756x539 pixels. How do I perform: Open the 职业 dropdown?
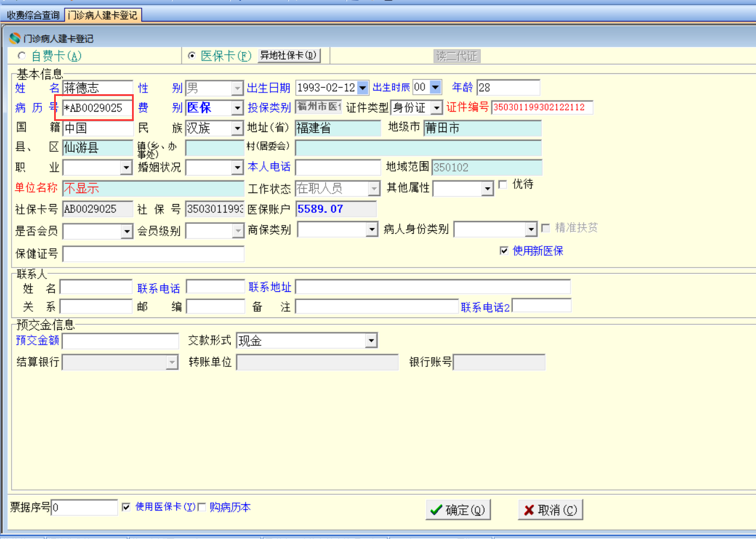coord(126,167)
